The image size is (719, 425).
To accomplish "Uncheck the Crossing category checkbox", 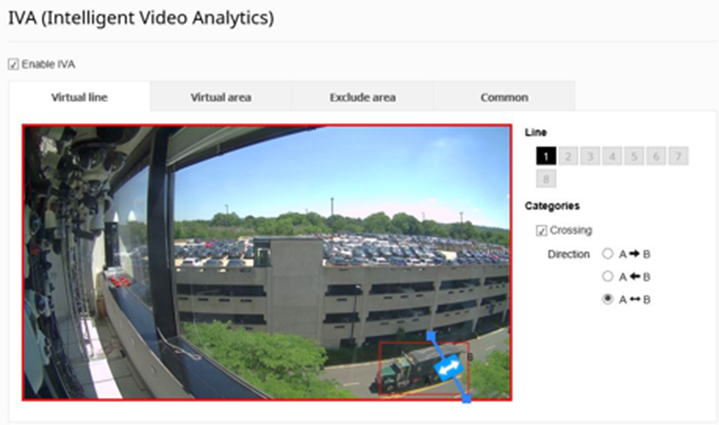I will [542, 231].
